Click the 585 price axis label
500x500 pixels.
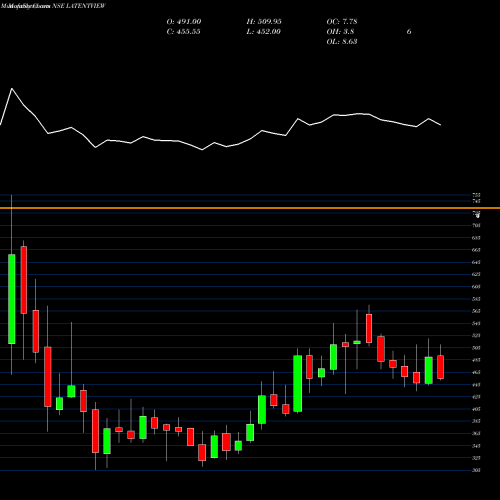pos(476,299)
